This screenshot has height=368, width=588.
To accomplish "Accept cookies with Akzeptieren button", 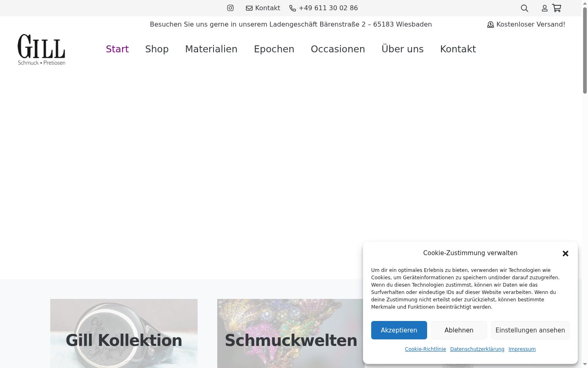I will [x=399, y=330].
